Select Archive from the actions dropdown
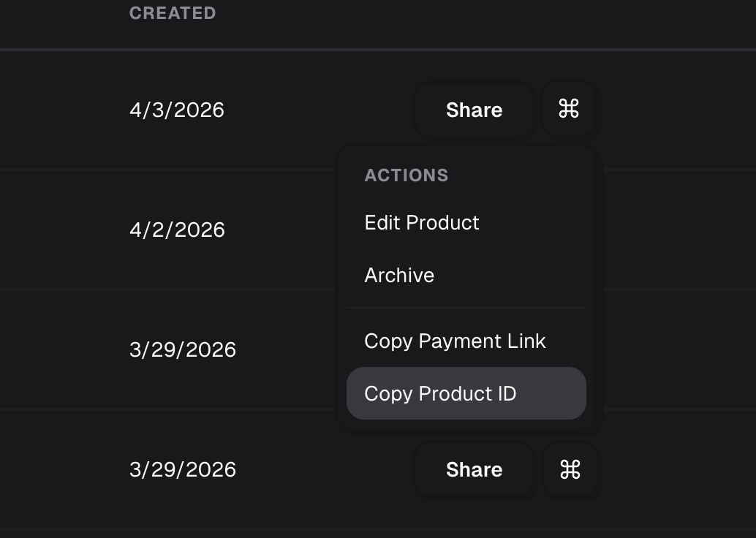Viewport: 756px width, 538px height. coord(399,275)
